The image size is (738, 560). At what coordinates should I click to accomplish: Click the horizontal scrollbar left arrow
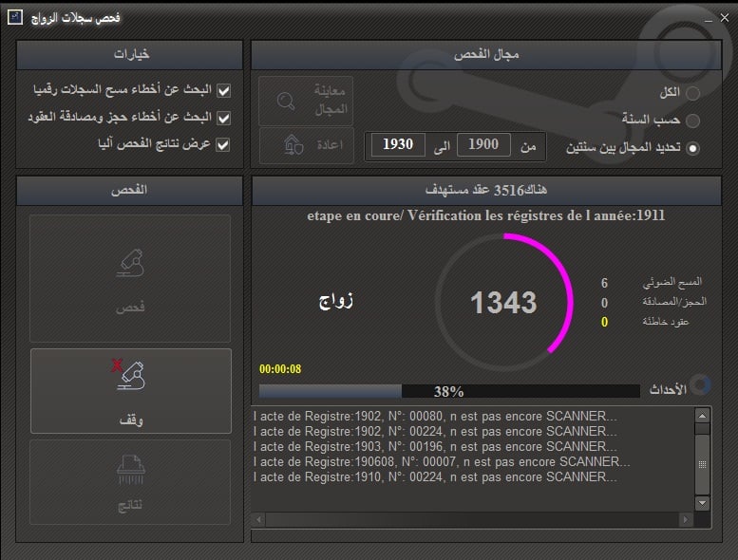(259, 520)
